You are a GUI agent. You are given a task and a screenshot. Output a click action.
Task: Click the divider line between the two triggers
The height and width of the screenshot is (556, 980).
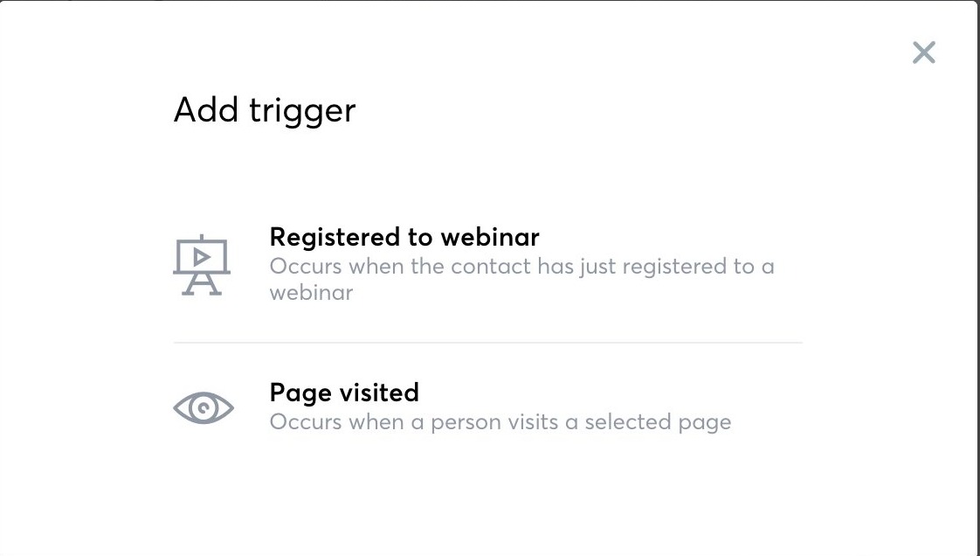pos(487,343)
